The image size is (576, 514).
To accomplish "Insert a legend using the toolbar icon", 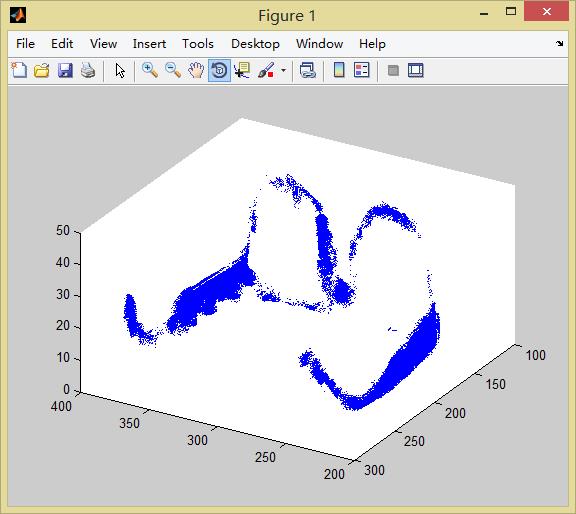I will pyautogui.click(x=361, y=70).
